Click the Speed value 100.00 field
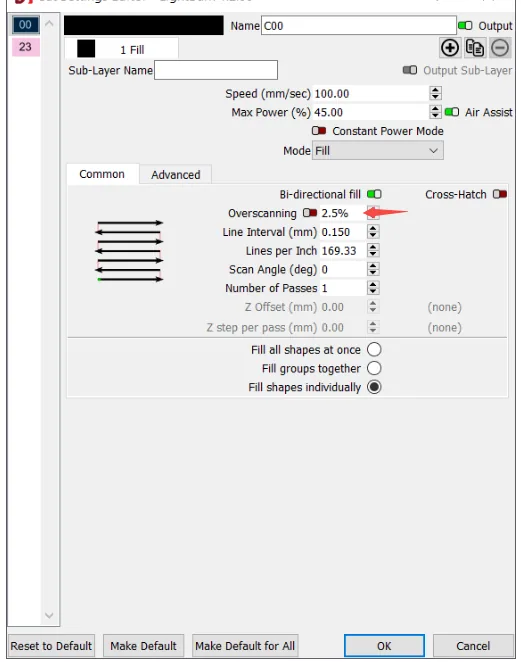Viewport: 521px width, 662px height. tap(372, 93)
